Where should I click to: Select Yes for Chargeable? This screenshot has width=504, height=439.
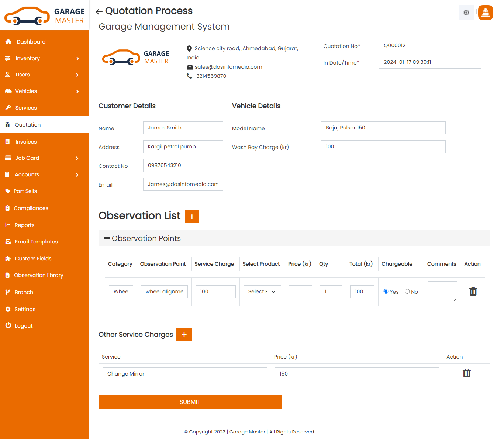386,291
